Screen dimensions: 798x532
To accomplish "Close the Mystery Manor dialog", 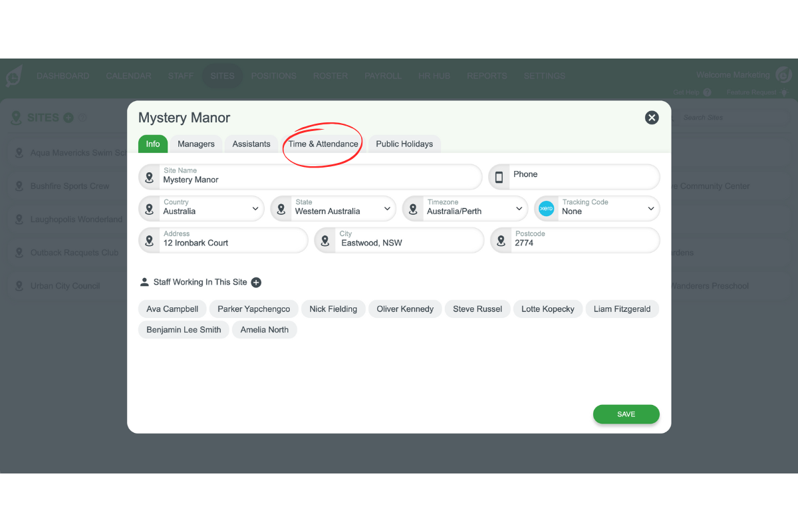I will click(x=652, y=118).
